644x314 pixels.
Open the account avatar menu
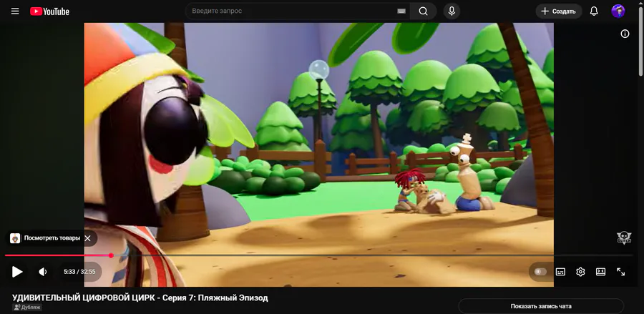[618, 11]
